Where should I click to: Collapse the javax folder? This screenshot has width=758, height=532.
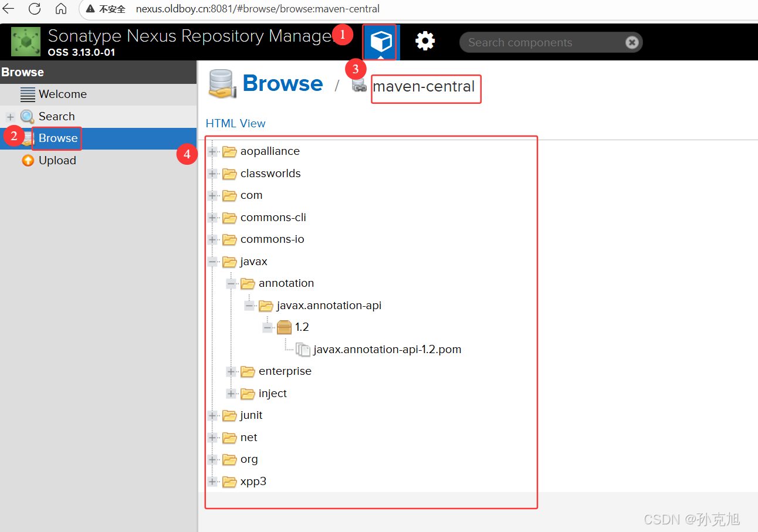point(212,262)
